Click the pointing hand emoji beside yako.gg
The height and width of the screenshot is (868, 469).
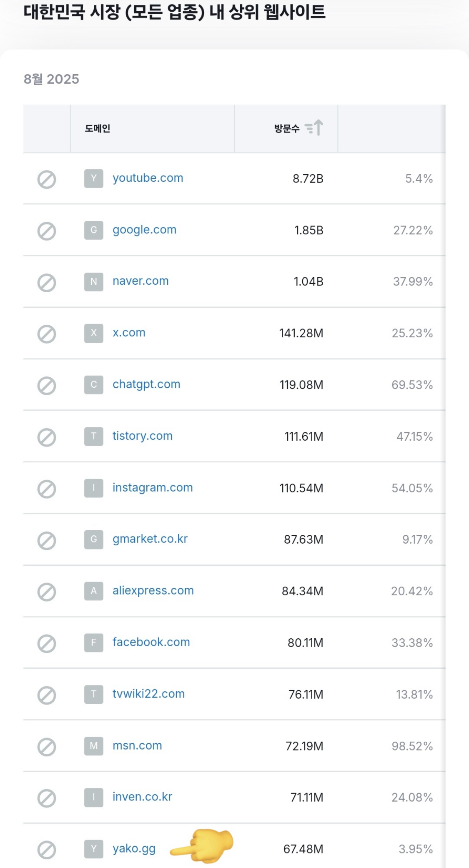point(202,845)
